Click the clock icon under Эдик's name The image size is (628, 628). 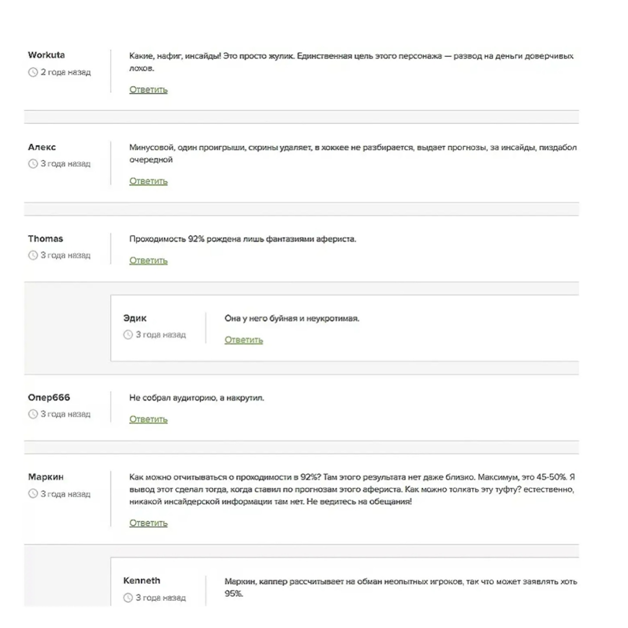pos(128,335)
